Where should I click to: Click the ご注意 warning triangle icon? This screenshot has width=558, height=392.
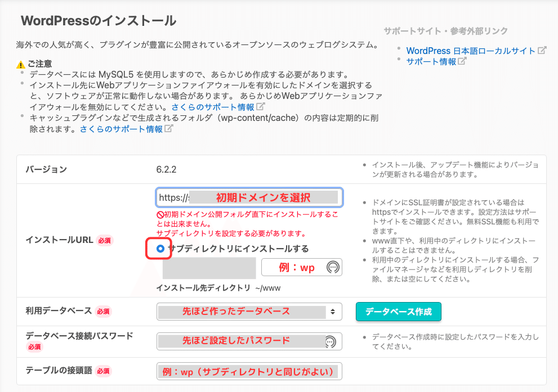[x=21, y=65]
